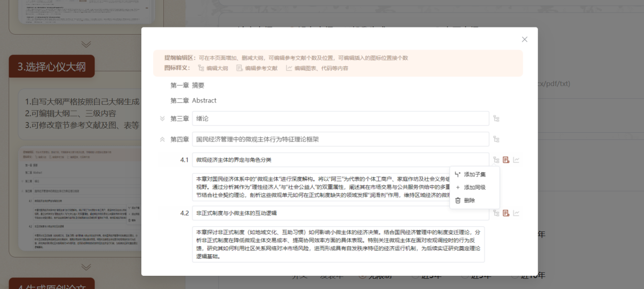Edit section 4.1 title 微观经济主体的界定与角色分类
The width and height of the screenshot is (644, 289).
pyautogui.click(x=341, y=160)
